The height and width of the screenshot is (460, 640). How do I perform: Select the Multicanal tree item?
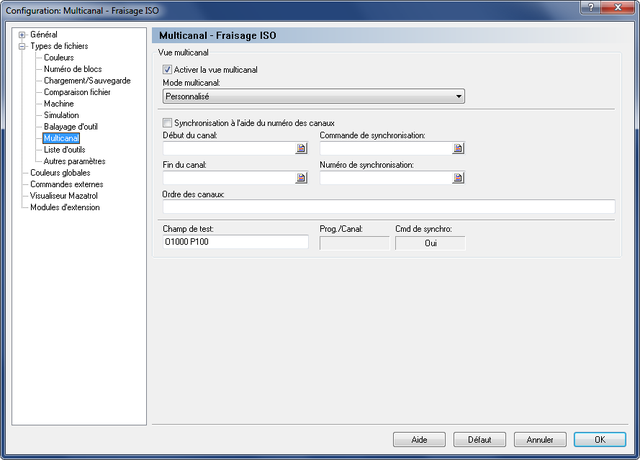pyautogui.click(x=61, y=138)
